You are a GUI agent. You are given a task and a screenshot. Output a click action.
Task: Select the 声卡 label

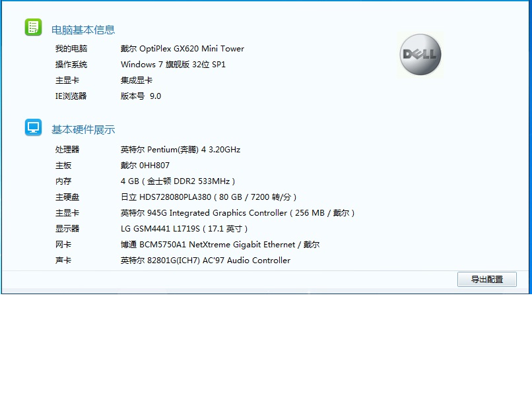pyautogui.click(x=63, y=261)
